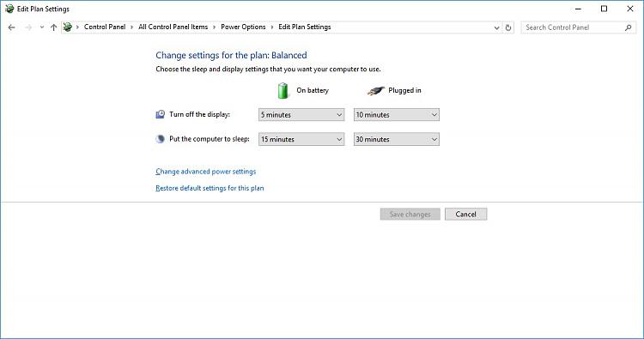Click the Edit Plan Settings title bar icon
The width and height of the screenshot is (644, 339).
point(9,9)
